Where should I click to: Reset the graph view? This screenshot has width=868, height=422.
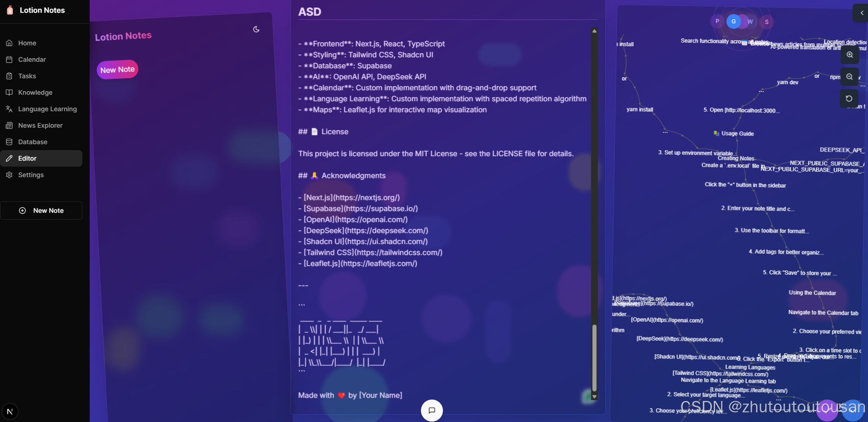click(x=849, y=98)
